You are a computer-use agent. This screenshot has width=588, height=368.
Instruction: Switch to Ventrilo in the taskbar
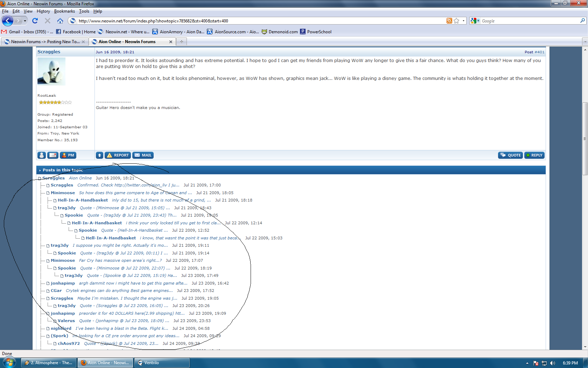163,363
